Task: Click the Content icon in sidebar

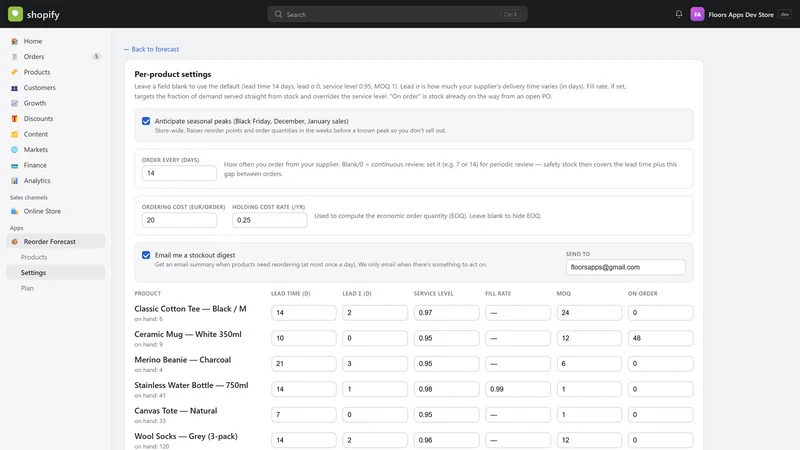Action: pos(14,134)
